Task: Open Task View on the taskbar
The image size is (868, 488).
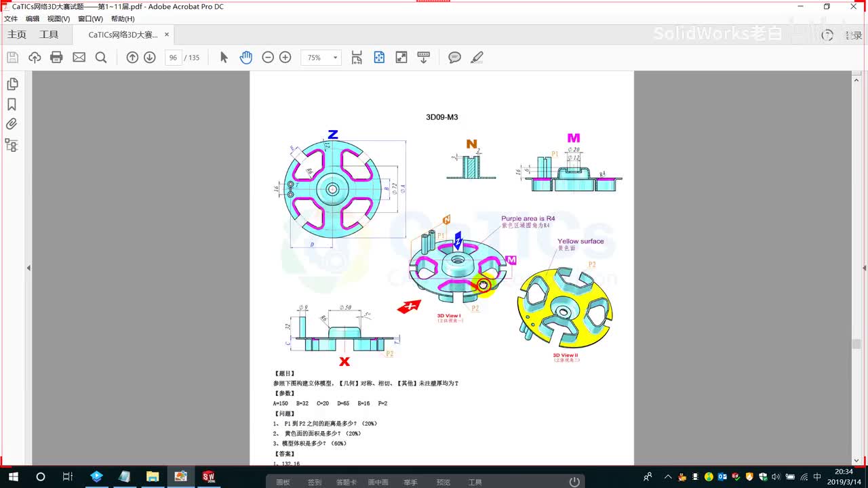Action: (67, 476)
